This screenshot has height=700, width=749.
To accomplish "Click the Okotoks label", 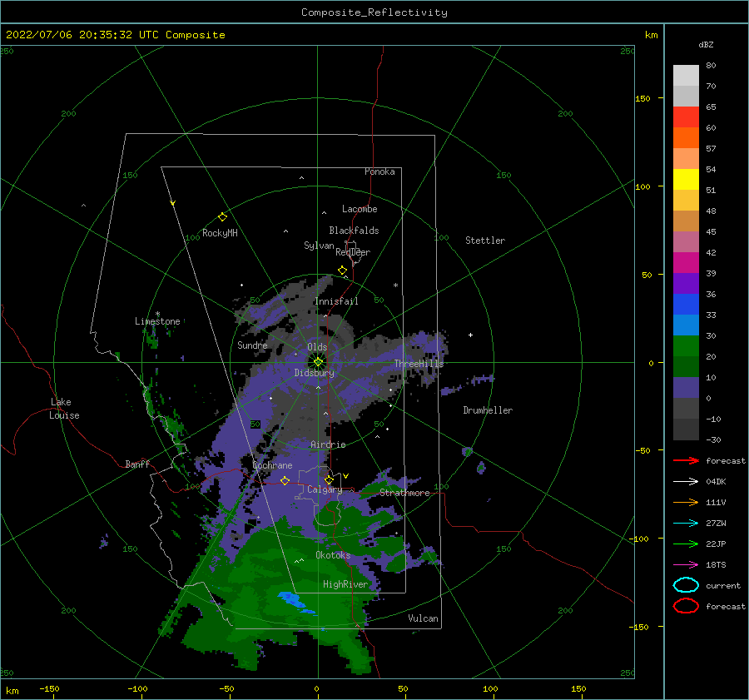I will [333, 555].
